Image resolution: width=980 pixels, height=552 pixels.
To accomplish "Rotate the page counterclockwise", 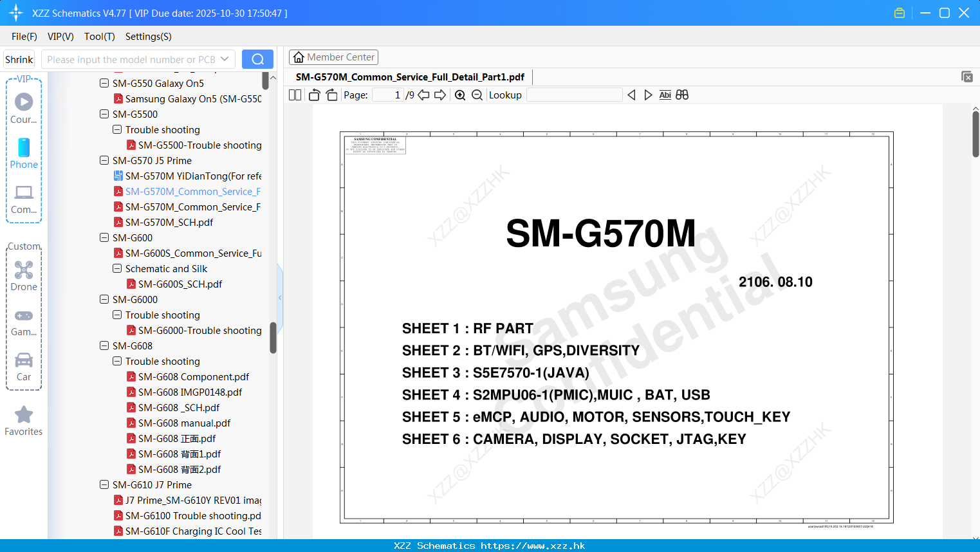I will tap(314, 95).
